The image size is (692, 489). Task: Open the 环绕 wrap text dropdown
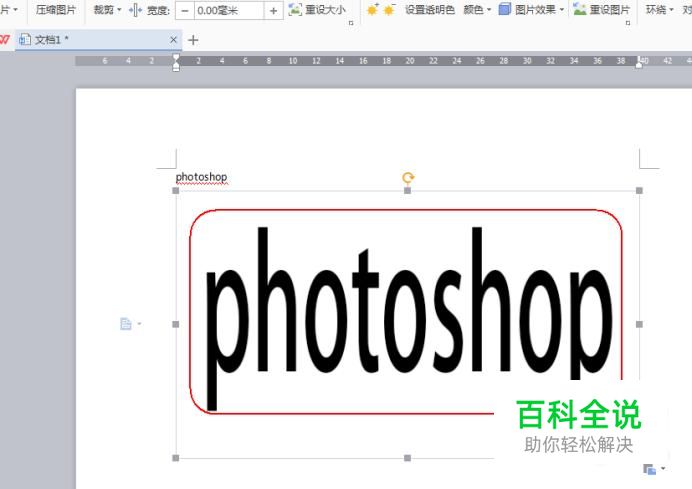tap(659, 10)
